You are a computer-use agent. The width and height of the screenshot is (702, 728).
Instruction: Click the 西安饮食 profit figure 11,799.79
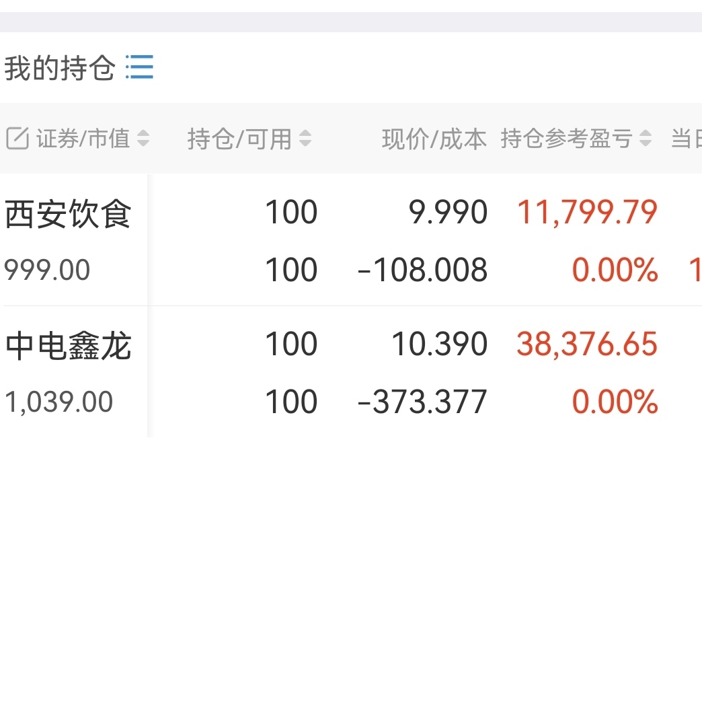pyautogui.click(x=587, y=213)
